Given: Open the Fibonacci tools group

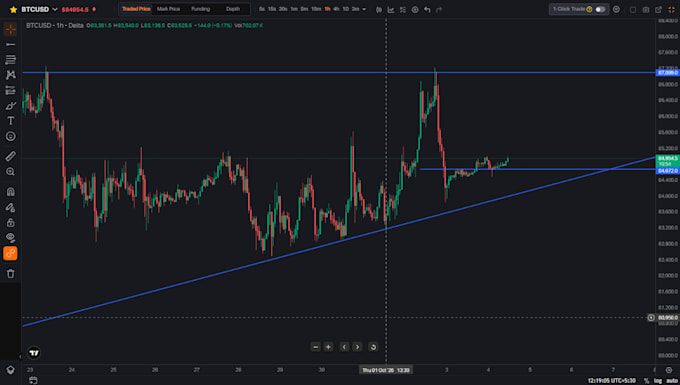Looking at the screenshot, I should pos(10,59).
